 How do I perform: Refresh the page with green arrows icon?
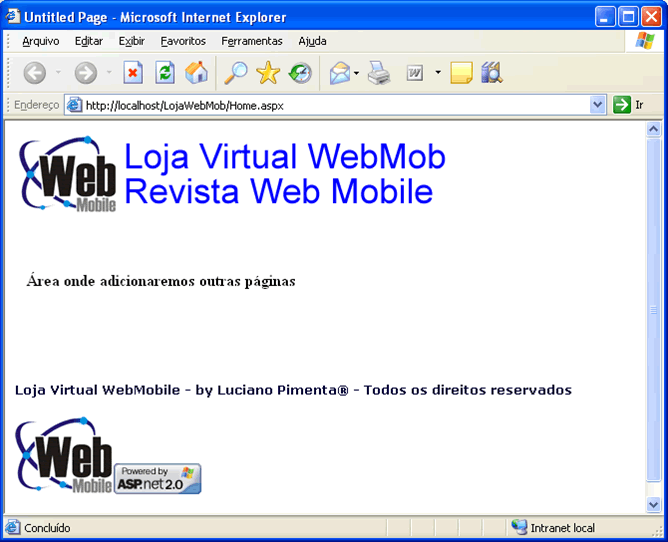tap(165, 73)
